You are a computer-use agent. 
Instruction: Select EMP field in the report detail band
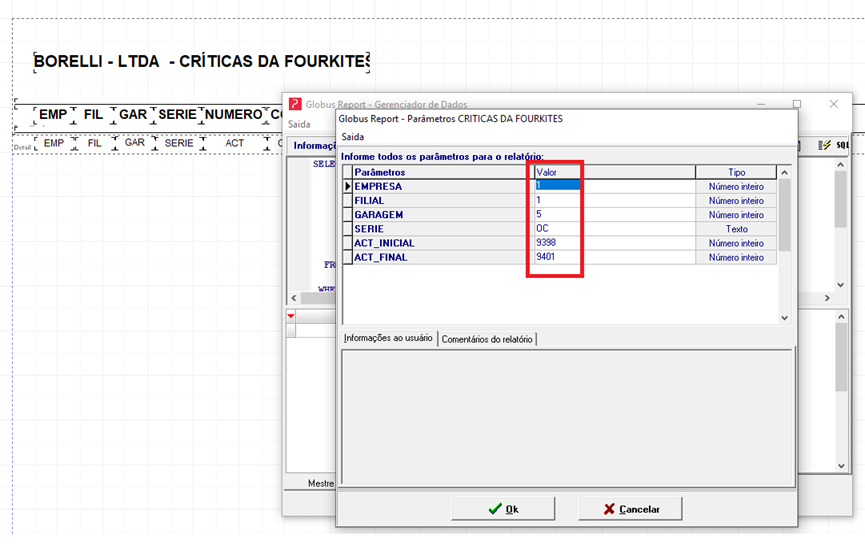54,143
